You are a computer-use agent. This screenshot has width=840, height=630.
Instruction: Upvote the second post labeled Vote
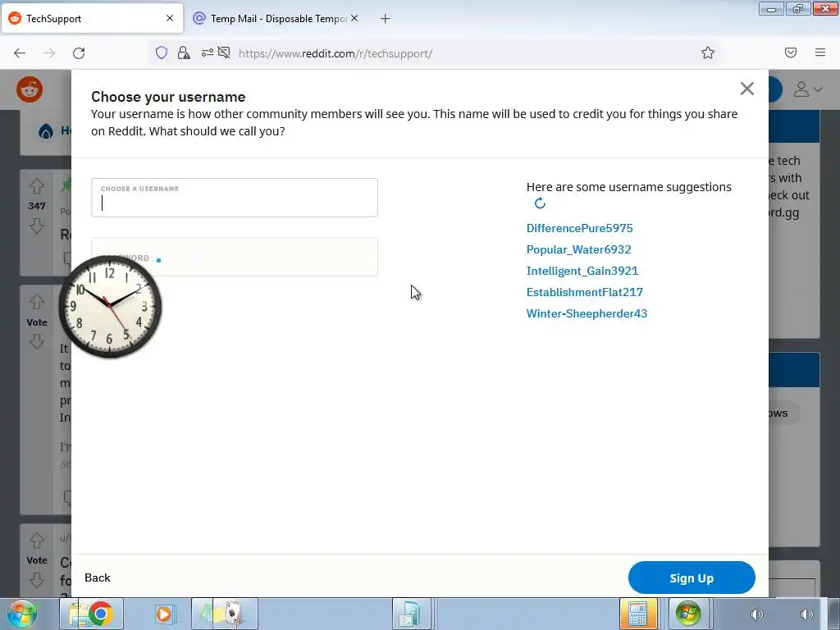36,302
